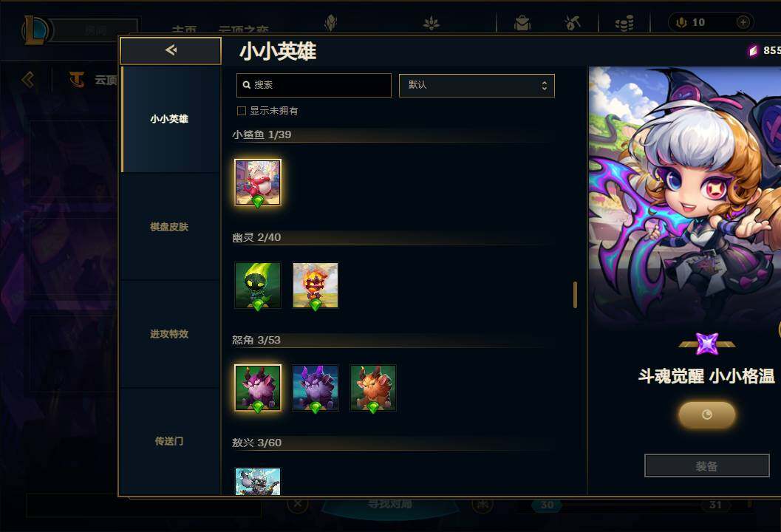
Task: Open the 默认 sort dropdown
Action: pos(477,85)
